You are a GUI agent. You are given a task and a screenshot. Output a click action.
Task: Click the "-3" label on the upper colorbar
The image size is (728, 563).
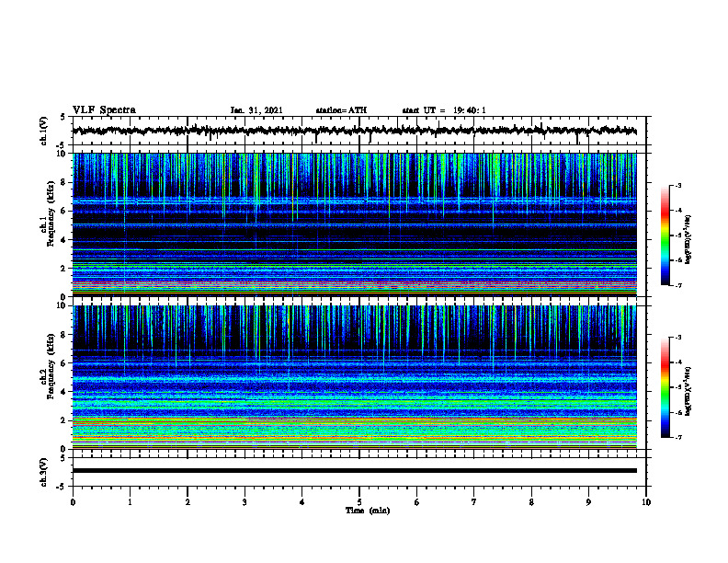click(677, 185)
